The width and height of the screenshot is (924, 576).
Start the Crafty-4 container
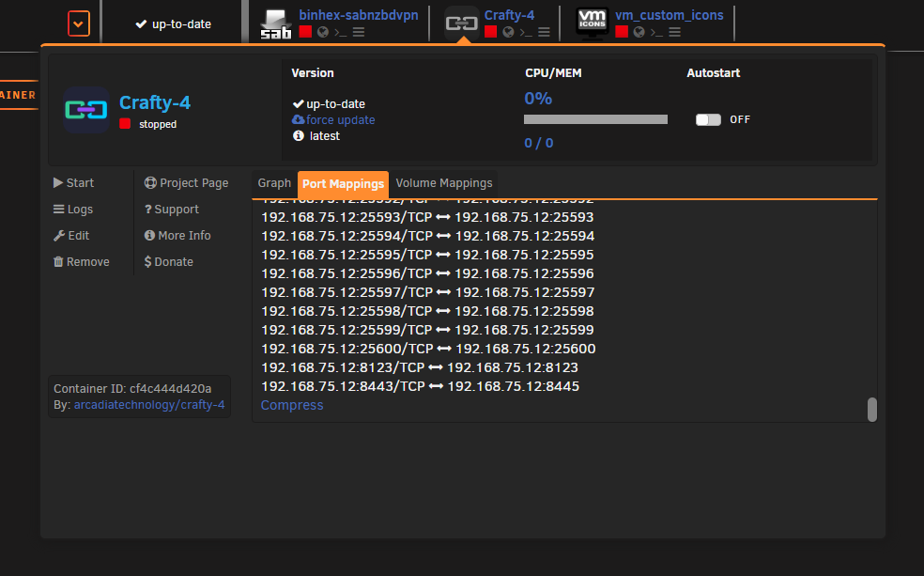(x=73, y=183)
